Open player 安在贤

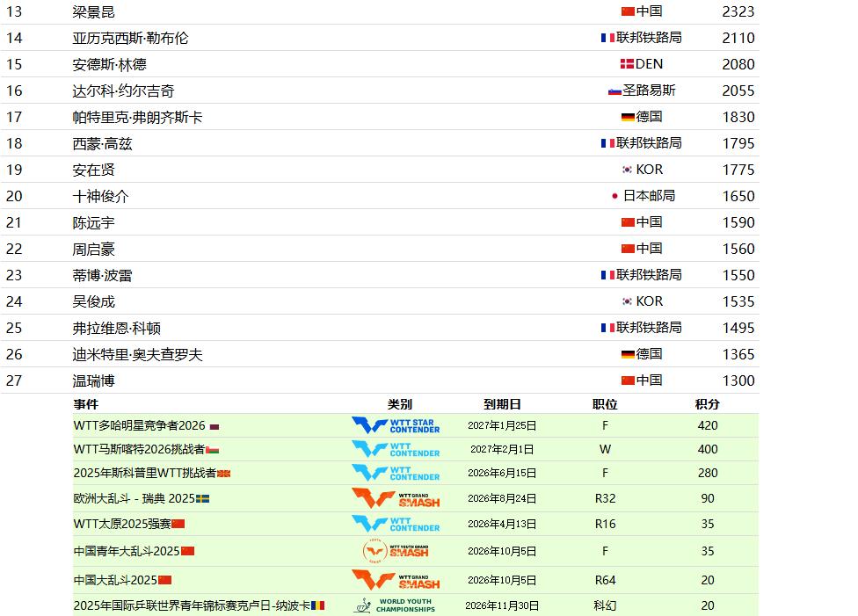click(x=93, y=170)
